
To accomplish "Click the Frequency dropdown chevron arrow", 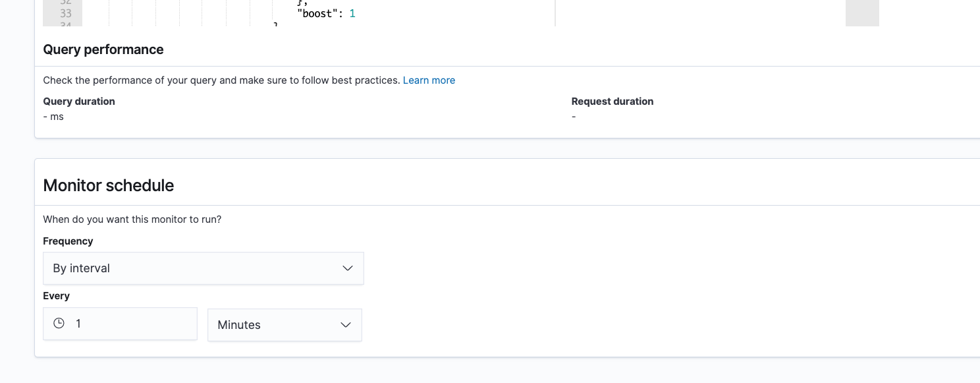I will point(348,268).
